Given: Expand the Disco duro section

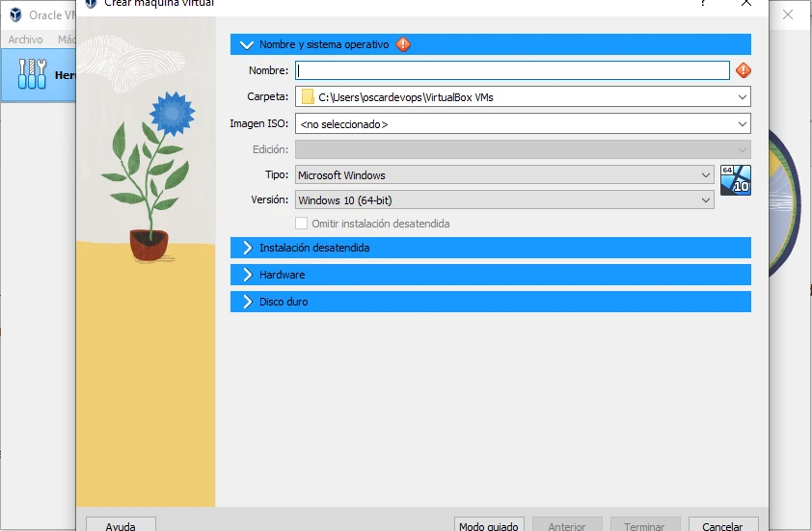Looking at the screenshot, I should (491, 302).
